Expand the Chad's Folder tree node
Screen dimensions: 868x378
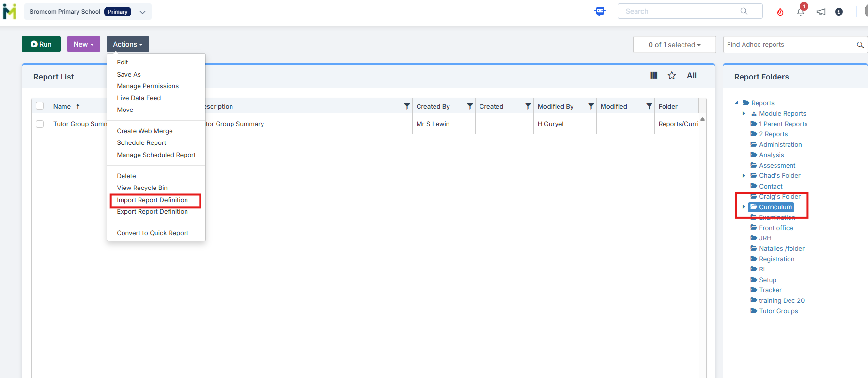click(x=744, y=176)
